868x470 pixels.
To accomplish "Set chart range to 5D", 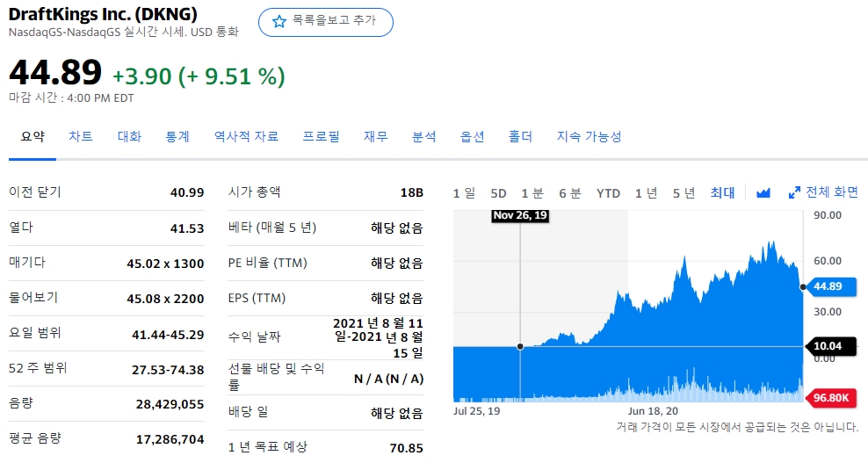I will [x=498, y=193].
